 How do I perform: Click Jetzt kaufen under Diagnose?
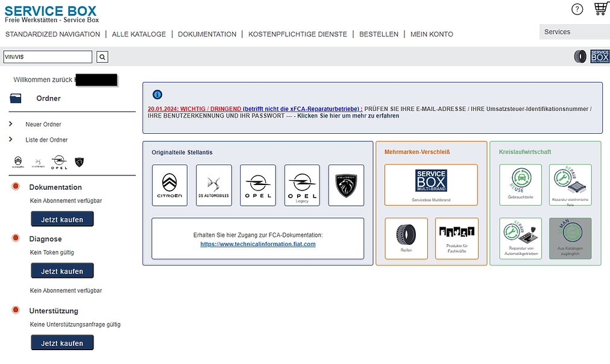[x=62, y=271]
